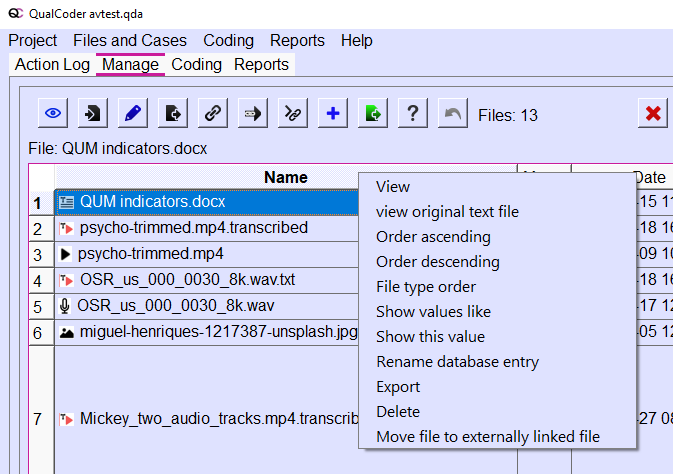This screenshot has height=474, width=673.
Task: Select Order ascending in context menu
Action: click(x=433, y=237)
